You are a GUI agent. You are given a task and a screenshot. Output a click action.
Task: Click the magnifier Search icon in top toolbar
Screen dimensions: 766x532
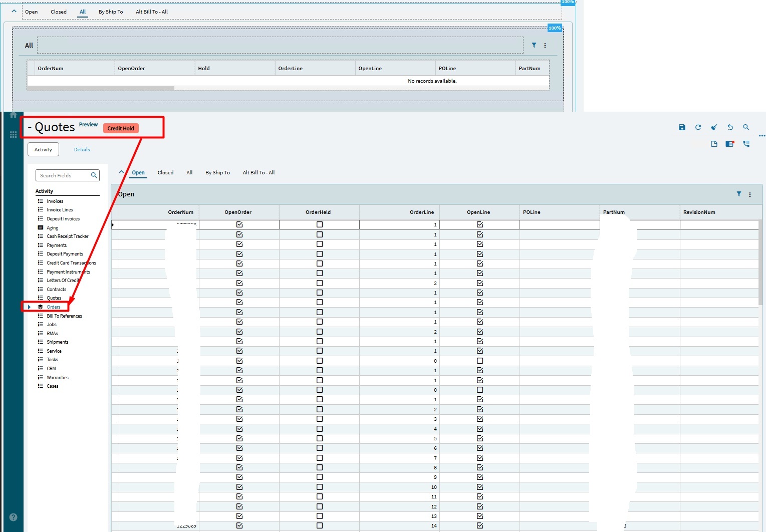(x=746, y=127)
